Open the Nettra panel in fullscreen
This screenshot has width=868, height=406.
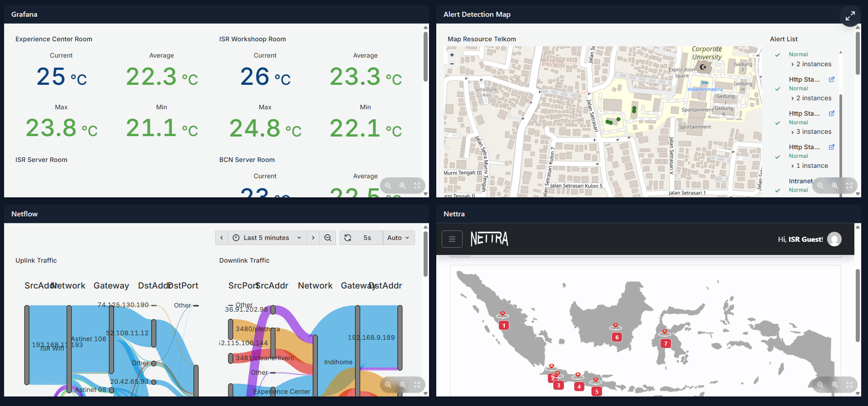[849, 385]
